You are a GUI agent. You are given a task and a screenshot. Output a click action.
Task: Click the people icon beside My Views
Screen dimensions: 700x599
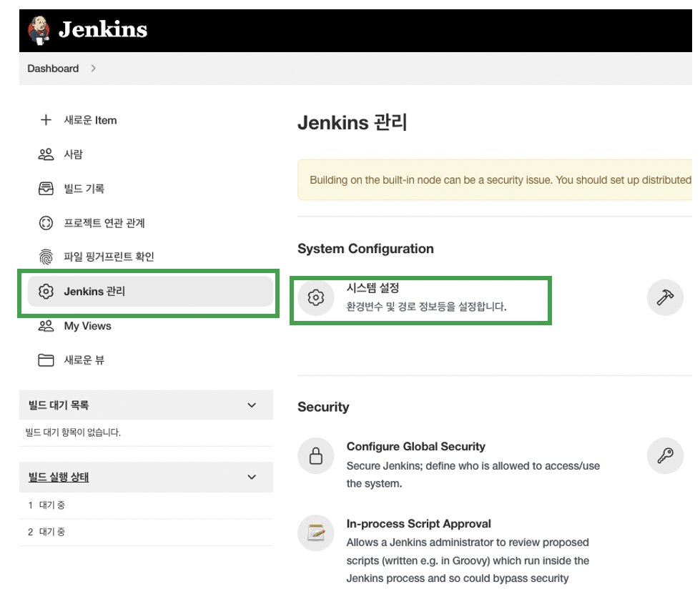click(46, 326)
